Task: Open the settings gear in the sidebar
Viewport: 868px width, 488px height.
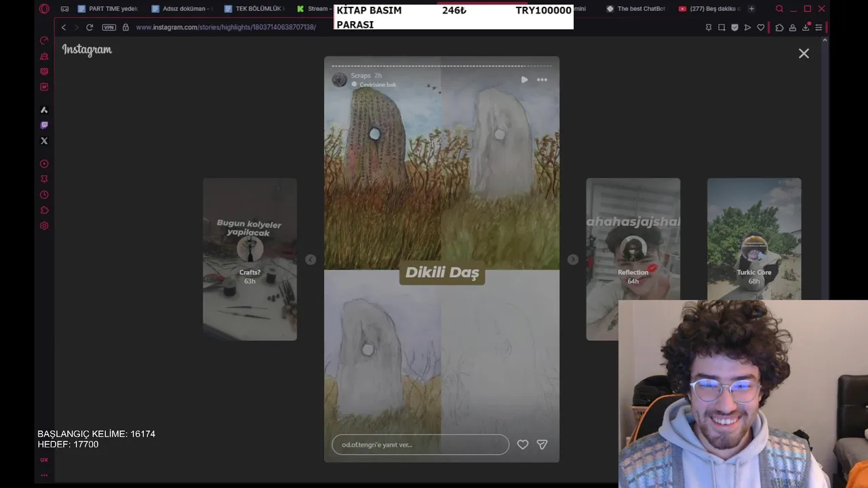Action: tap(44, 226)
